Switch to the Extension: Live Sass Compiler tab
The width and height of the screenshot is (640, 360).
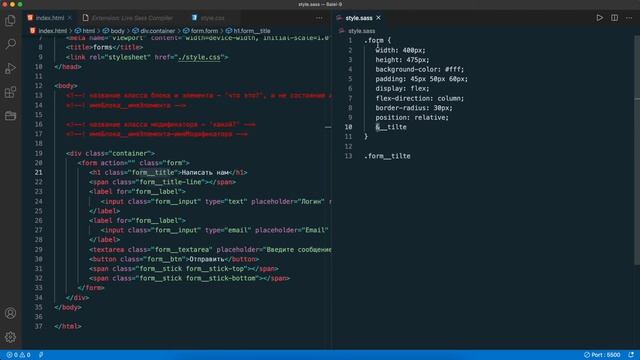pyautogui.click(x=132, y=18)
